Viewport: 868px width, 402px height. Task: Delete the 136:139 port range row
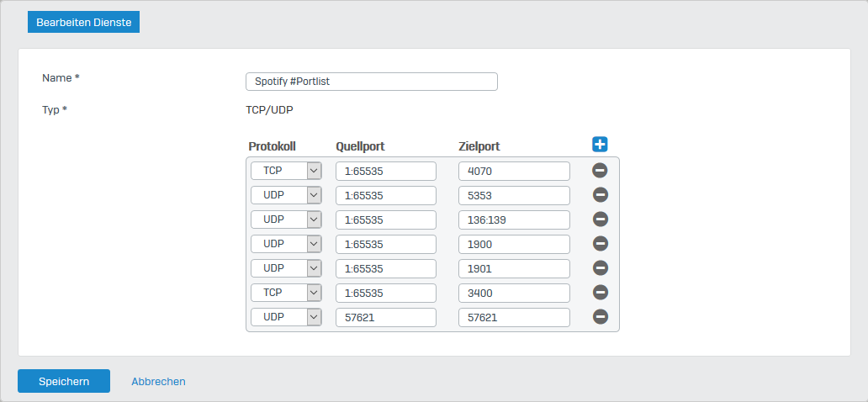tap(600, 220)
